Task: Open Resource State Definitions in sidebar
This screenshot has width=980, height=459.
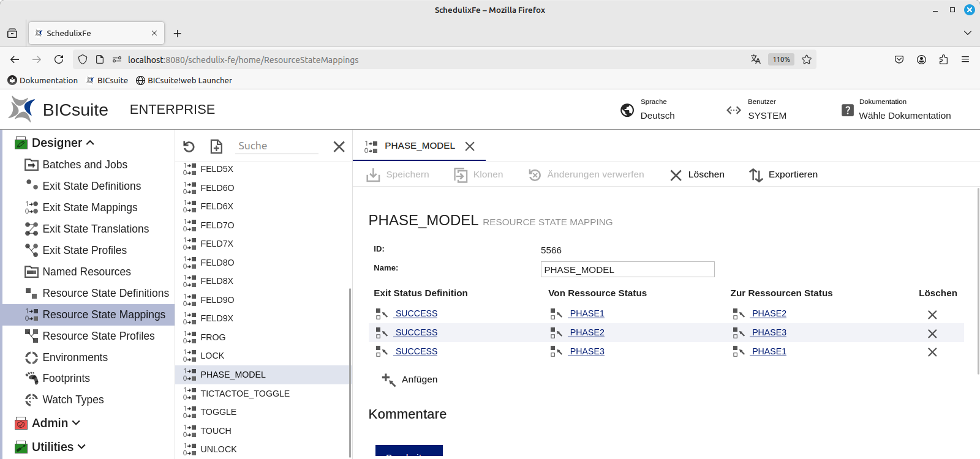Action: pyautogui.click(x=105, y=293)
